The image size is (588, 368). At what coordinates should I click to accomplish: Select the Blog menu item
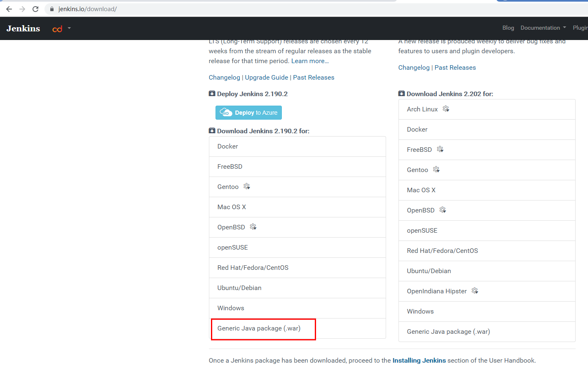click(x=508, y=28)
